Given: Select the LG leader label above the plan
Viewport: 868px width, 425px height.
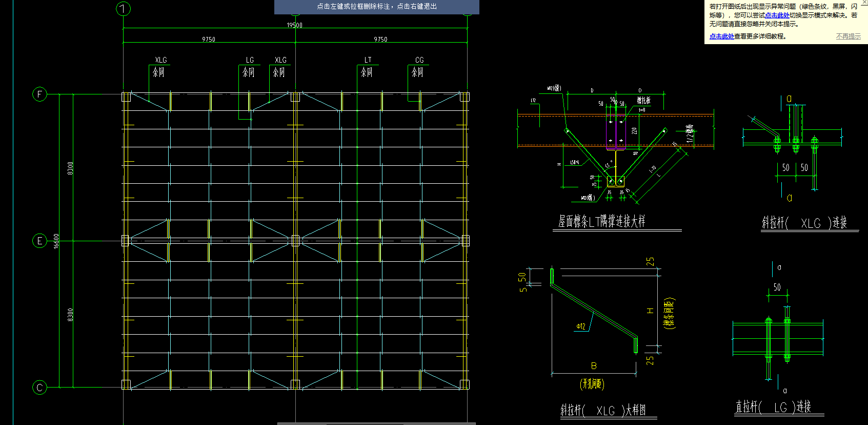Looking at the screenshot, I should coord(250,60).
